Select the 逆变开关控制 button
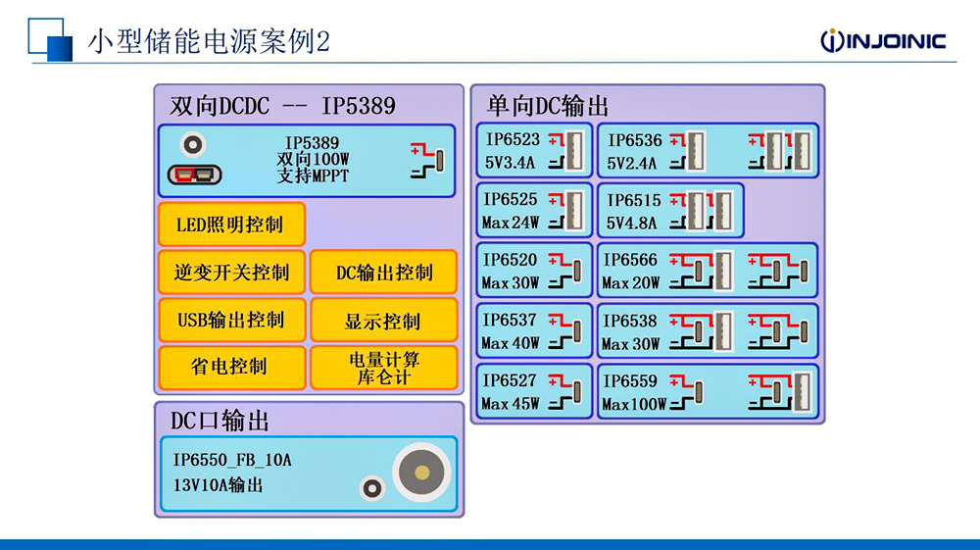The width and height of the screenshot is (980, 550). 231,272
